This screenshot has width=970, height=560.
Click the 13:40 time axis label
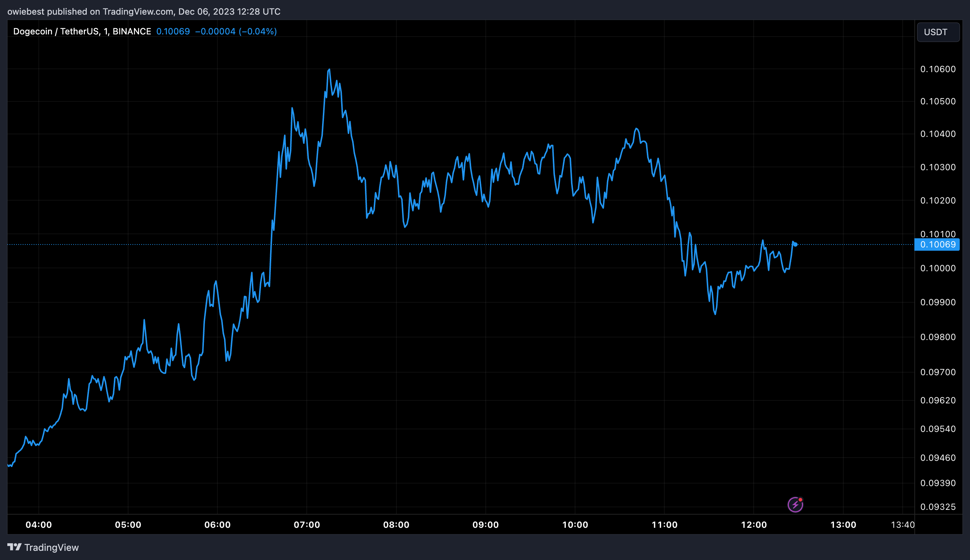coord(903,524)
